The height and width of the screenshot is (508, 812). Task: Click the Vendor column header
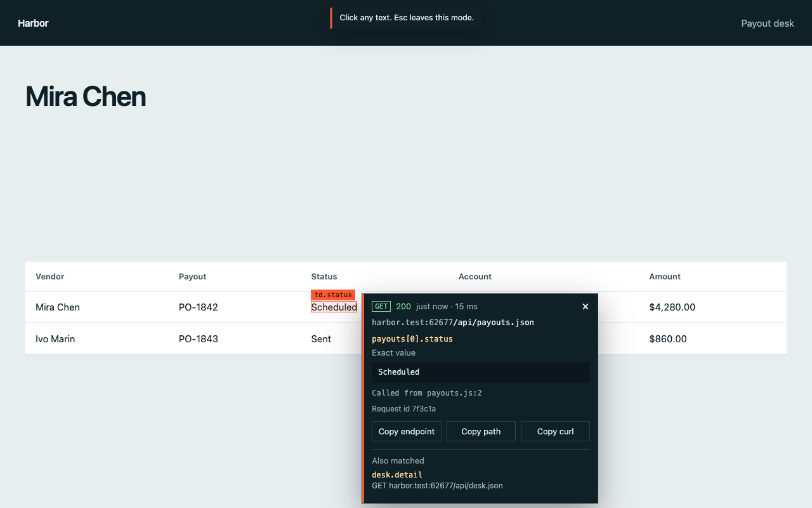pyautogui.click(x=50, y=277)
